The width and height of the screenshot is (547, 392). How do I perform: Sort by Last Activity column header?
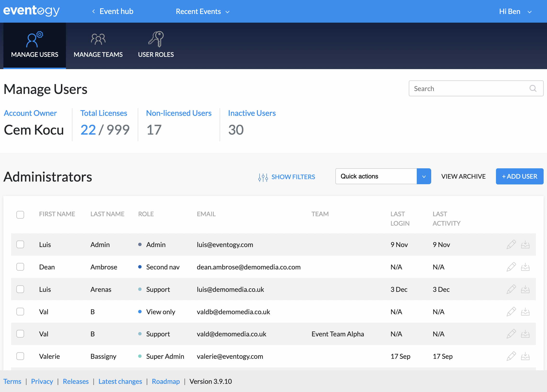446,219
